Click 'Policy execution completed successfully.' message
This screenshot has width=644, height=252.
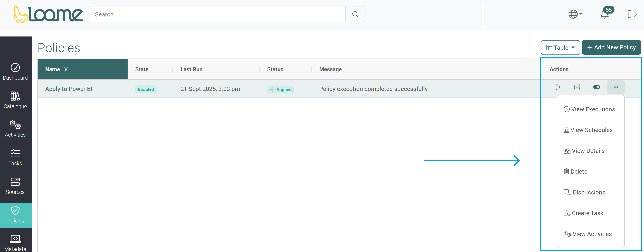(374, 89)
